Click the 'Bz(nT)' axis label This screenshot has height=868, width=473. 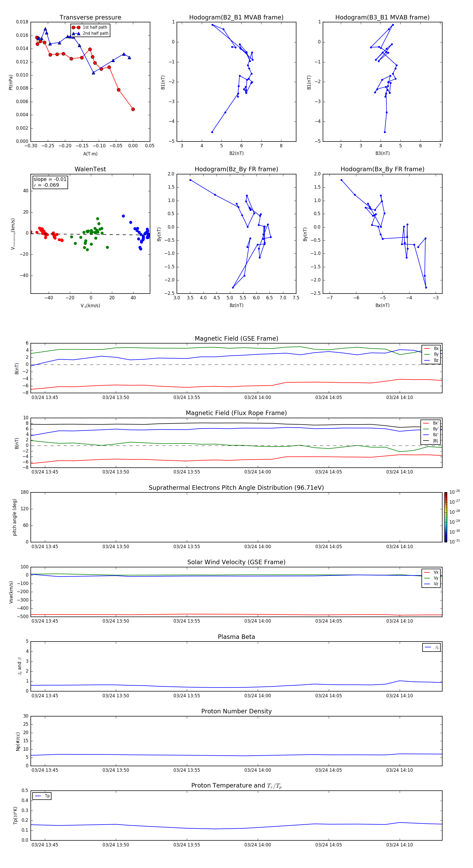tap(236, 305)
